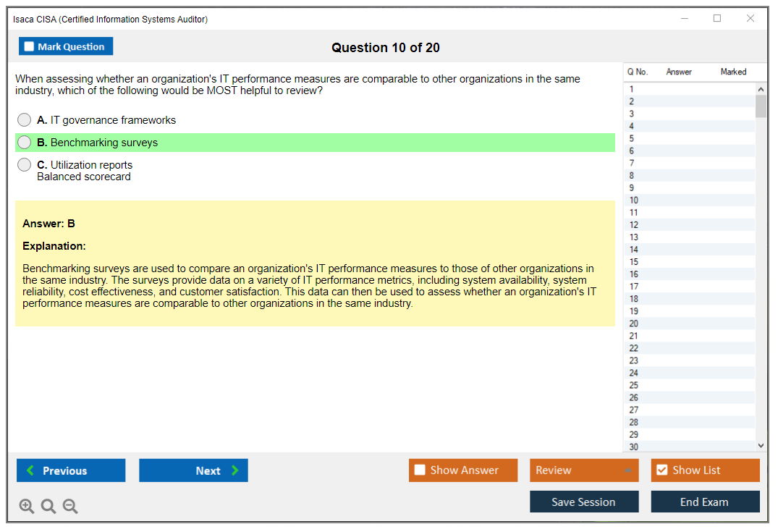Image resolution: width=778 pixels, height=532 pixels.
Task: Click the green right arrow on Next
Action: [234, 470]
